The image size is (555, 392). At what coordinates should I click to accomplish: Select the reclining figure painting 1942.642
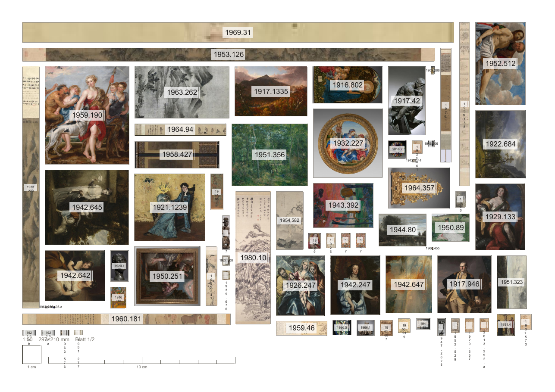tap(75, 275)
